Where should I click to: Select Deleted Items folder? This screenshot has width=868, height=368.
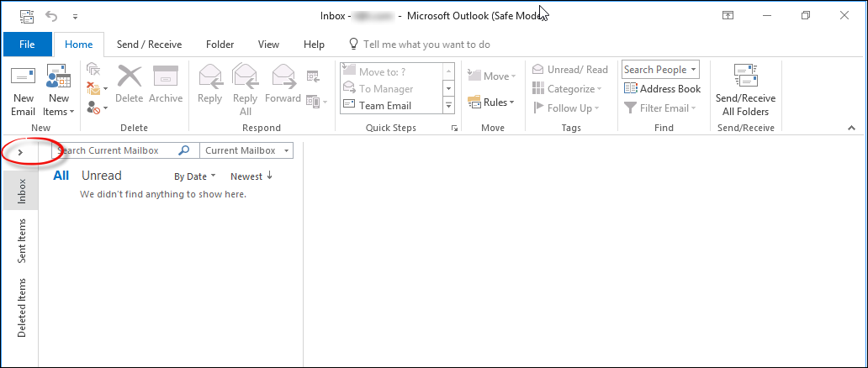[21, 308]
